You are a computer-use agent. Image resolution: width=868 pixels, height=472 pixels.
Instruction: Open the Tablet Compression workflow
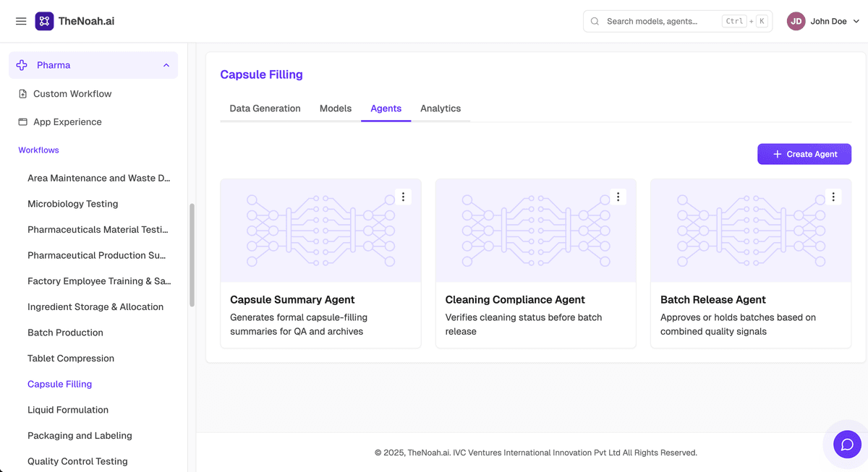click(71, 359)
